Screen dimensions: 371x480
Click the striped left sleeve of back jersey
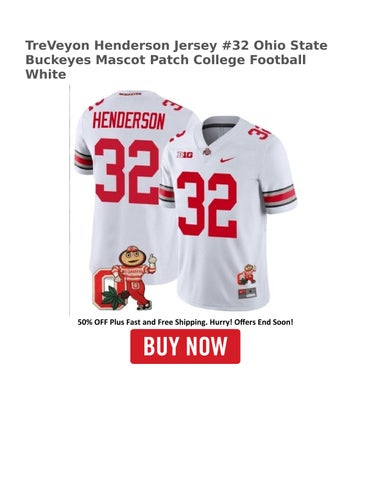point(83,161)
